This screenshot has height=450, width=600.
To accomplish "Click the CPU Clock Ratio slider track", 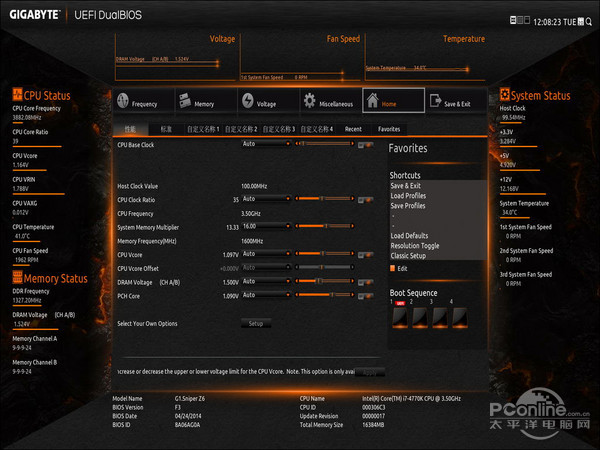I will 324,199.
